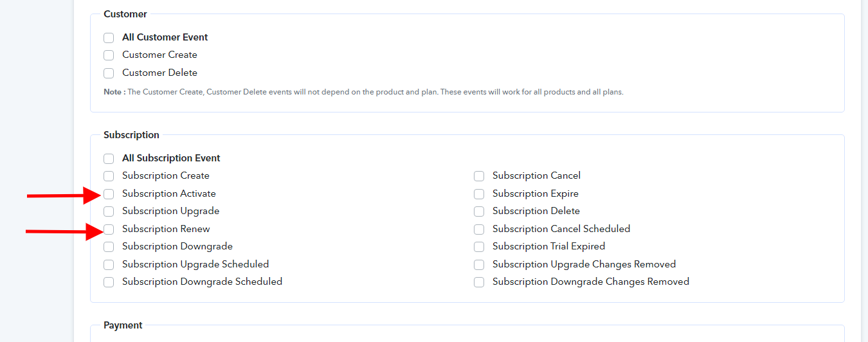Check the Subscription Delete box

click(479, 212)
